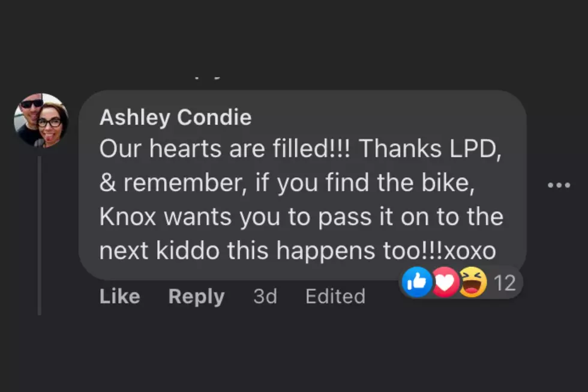
Task: Open the Ashley Condie profile name link
Action: click(175, 117)
